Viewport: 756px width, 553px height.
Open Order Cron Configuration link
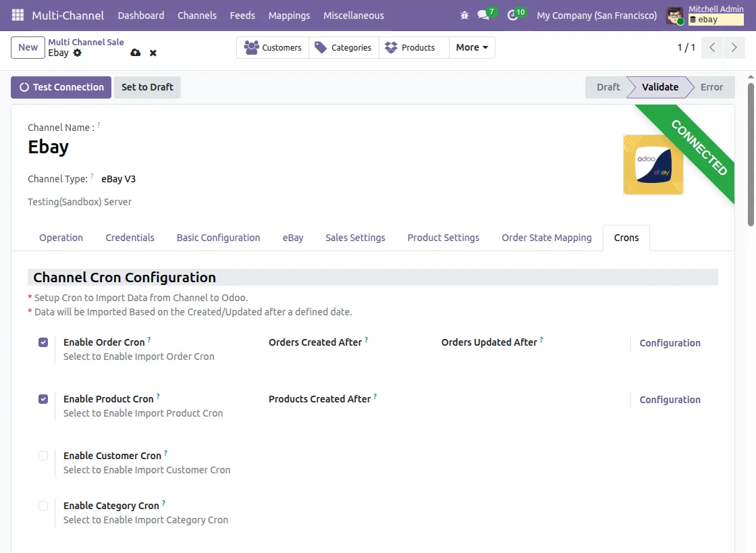coord(670,343)
